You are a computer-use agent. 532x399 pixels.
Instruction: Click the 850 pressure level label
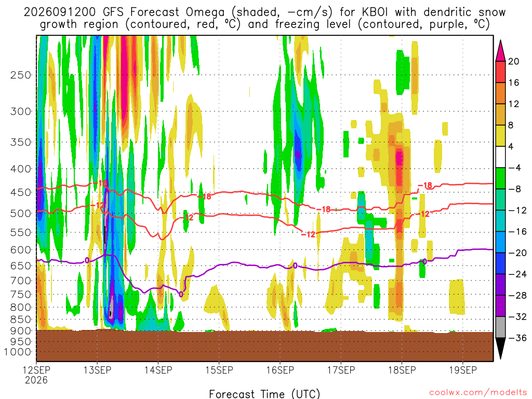tap(21, 320)
